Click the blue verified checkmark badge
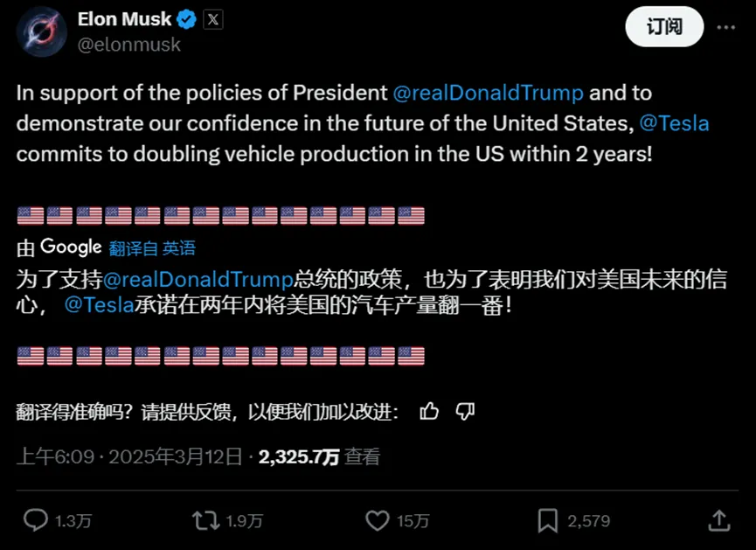Screen dimensions: 756x550 pos(186,20)
